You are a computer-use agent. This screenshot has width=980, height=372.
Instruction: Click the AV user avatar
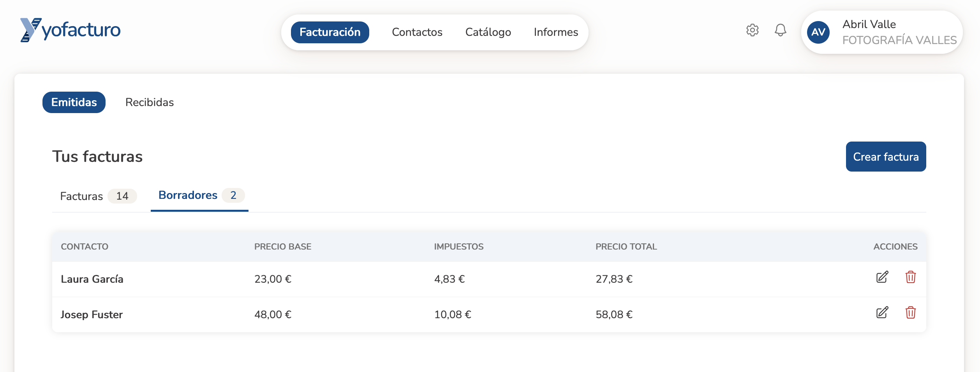(x=818, y=32)
